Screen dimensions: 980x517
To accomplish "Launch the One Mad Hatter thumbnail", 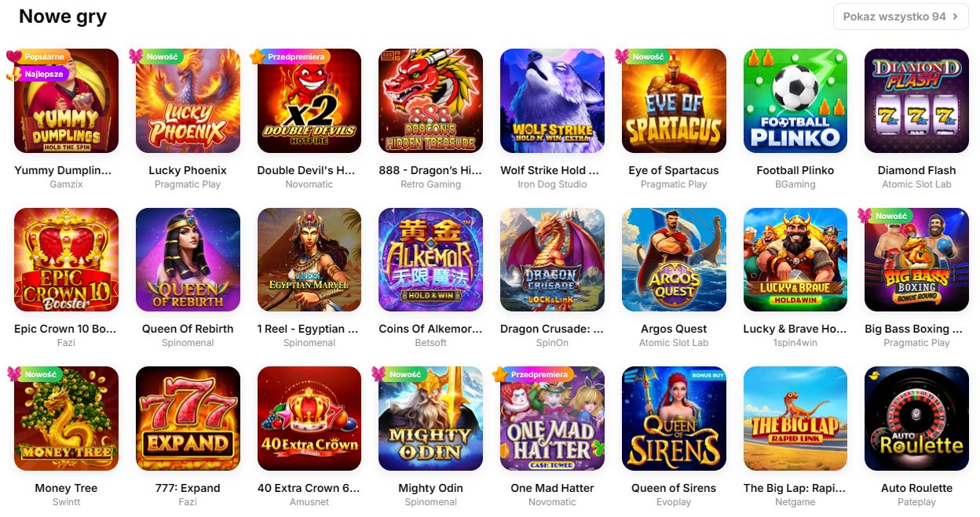I will pos(552,418).
